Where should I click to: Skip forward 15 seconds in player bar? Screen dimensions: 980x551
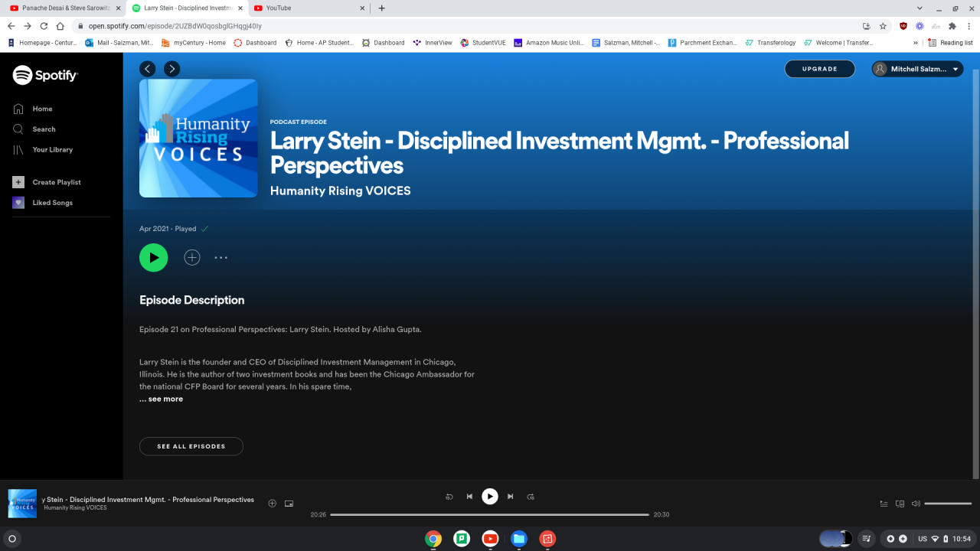tap(531, 497)
